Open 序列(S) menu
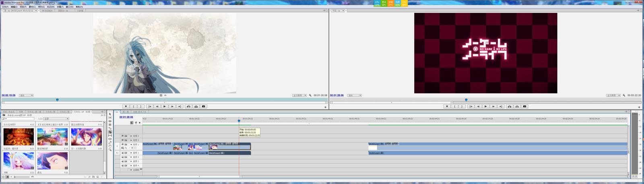Viewport: 644px width, 184px height. pos(41,7)
